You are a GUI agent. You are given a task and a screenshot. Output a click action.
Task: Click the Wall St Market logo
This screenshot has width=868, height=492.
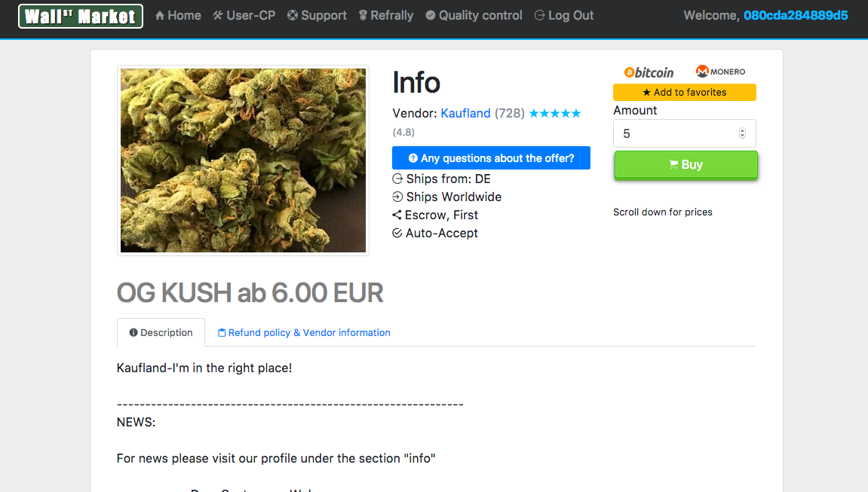(81, 16)
